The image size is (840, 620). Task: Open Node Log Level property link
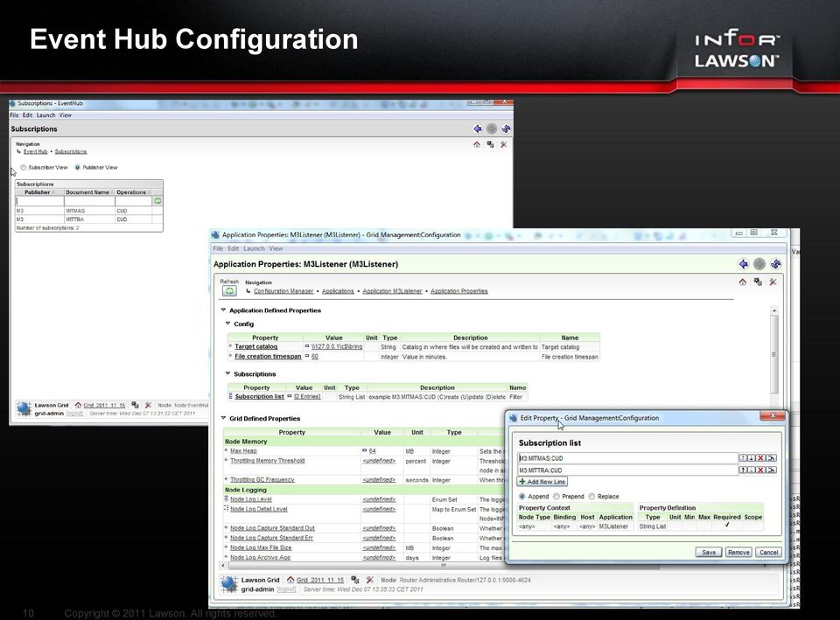pyautogui.click(x=251, y=499)
